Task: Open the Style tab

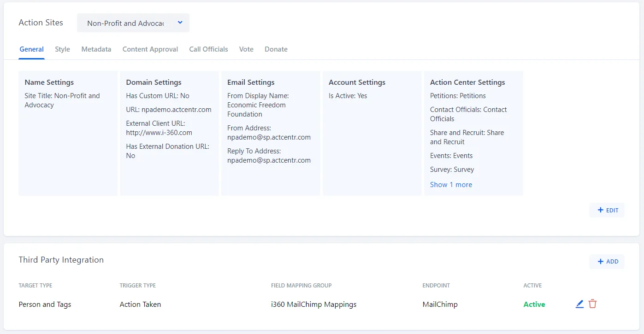Action: tap(62, 49)
